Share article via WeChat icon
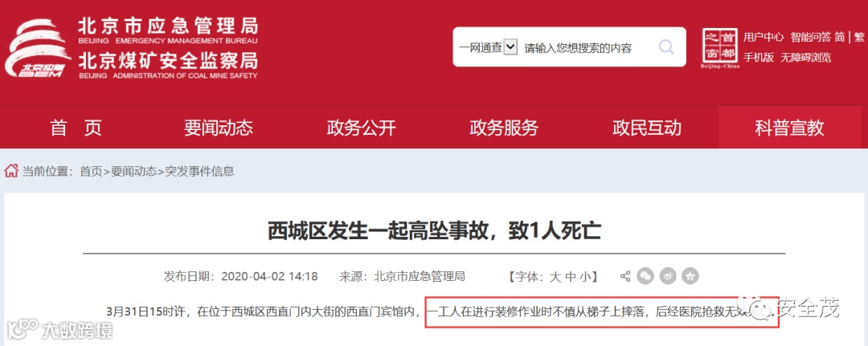 tap(645, 276)
